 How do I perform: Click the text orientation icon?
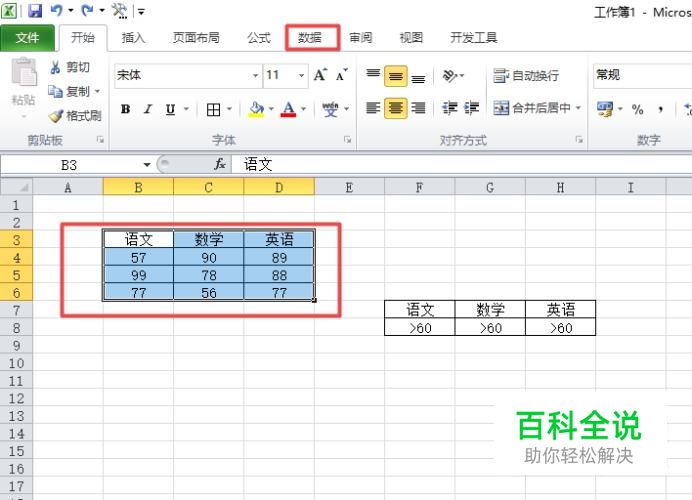click(x=450, y=75)
